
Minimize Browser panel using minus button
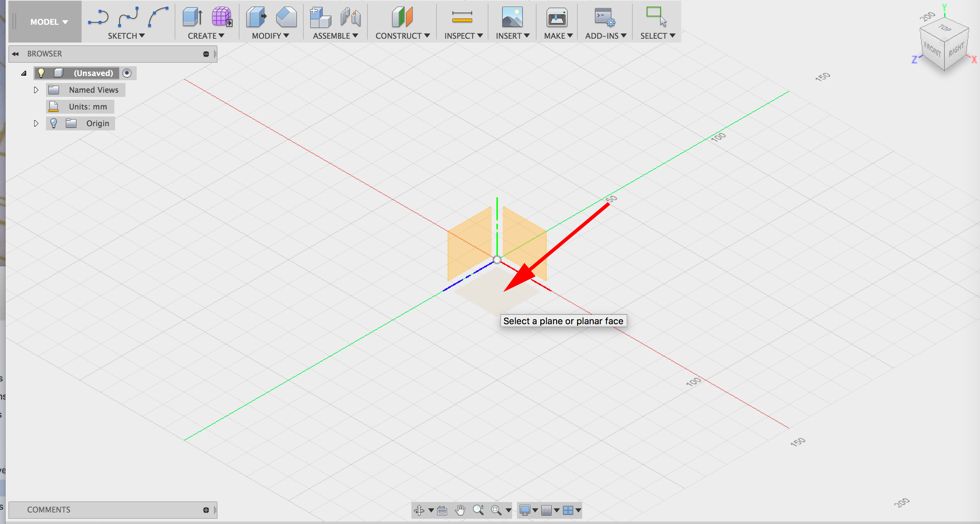(x=206, y=54)
